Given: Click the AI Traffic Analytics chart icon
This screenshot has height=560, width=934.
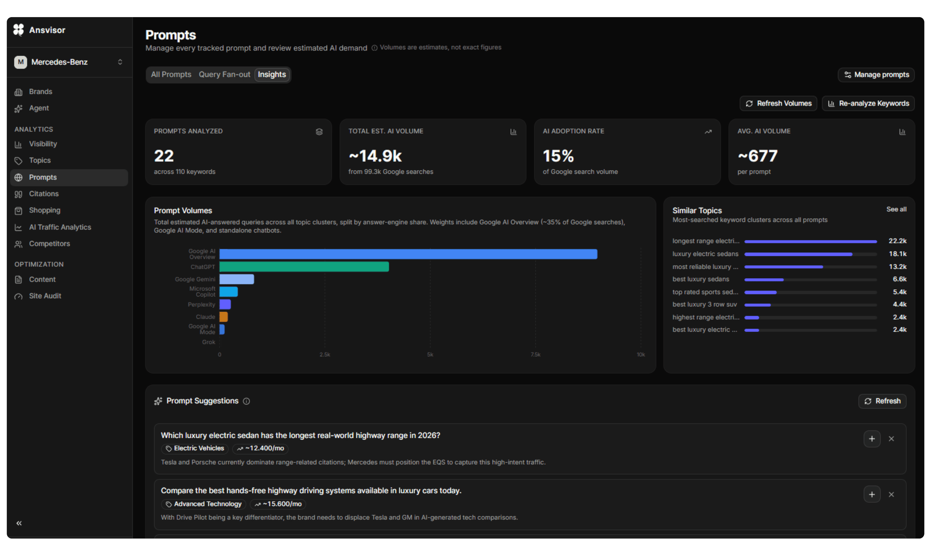Looking at the screenshot, I should click(18, 228).
